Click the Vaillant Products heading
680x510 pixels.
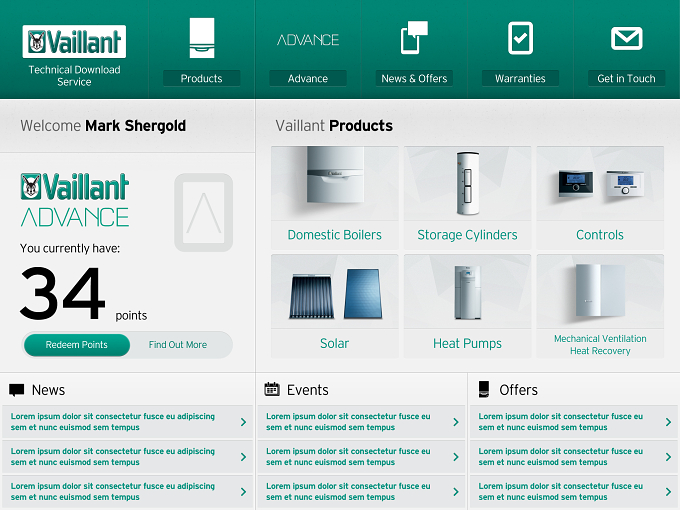coord(334,126)
